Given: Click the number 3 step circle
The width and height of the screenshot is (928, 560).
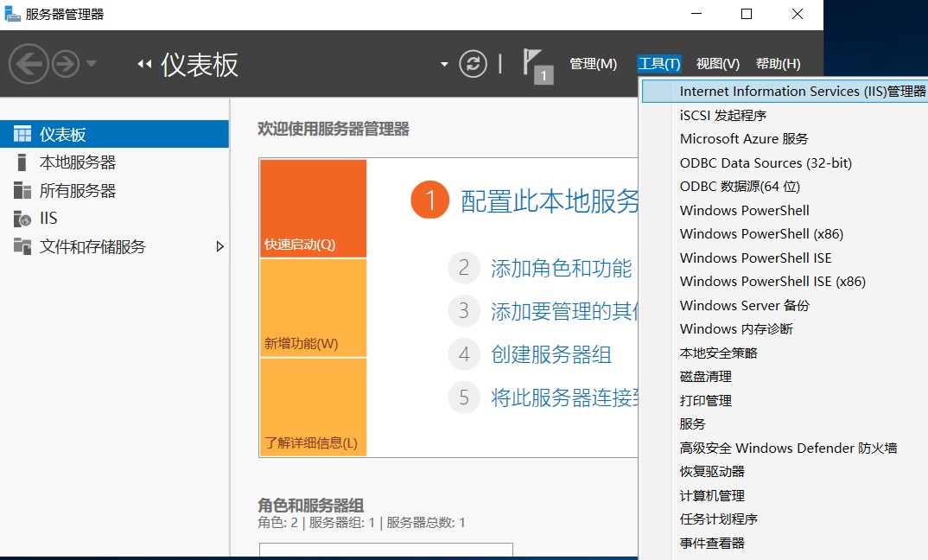Looking at the screenshot, I should point(464,311).
